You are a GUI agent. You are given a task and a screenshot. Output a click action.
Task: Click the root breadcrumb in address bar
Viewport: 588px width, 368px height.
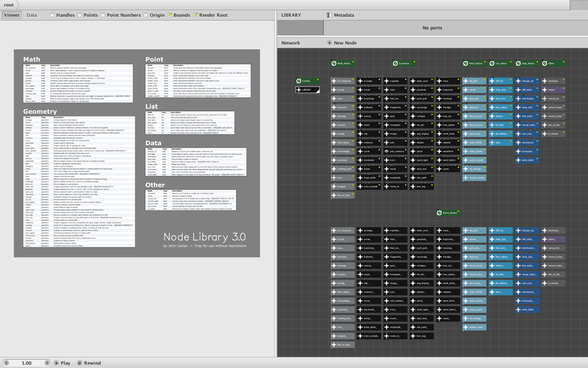[x=9, y=5]
